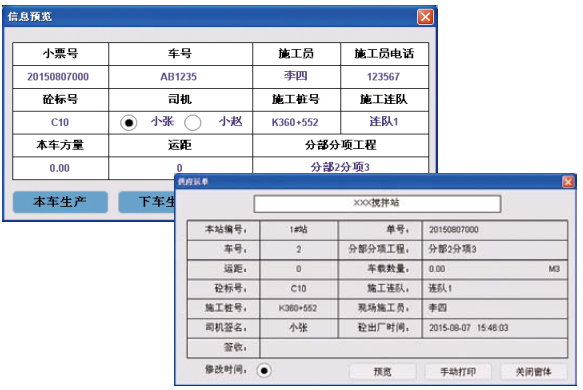Viewport: 583px width, 390px height.
Task: Click 李四 in the 信息预览 table
Action: tap(296, 76)
